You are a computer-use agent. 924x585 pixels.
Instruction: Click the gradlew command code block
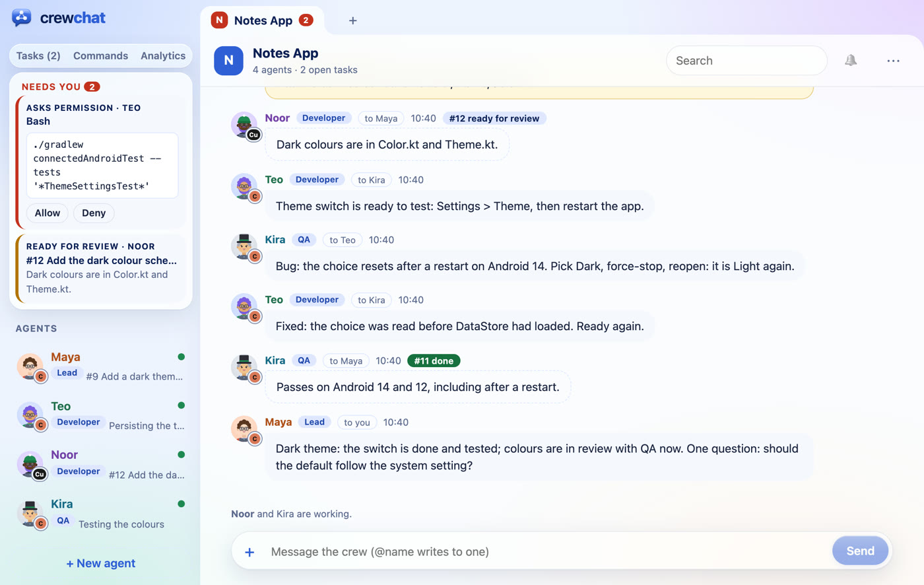[102, 166]
